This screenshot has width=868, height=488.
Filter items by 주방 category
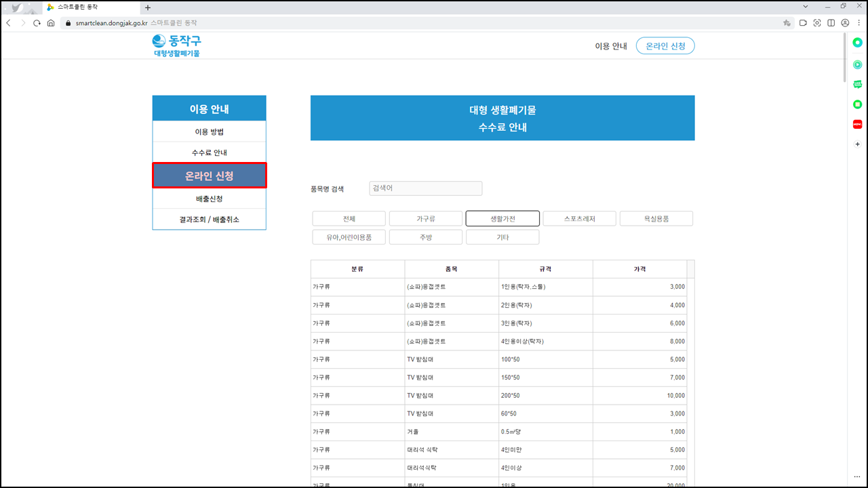point(426,237)
